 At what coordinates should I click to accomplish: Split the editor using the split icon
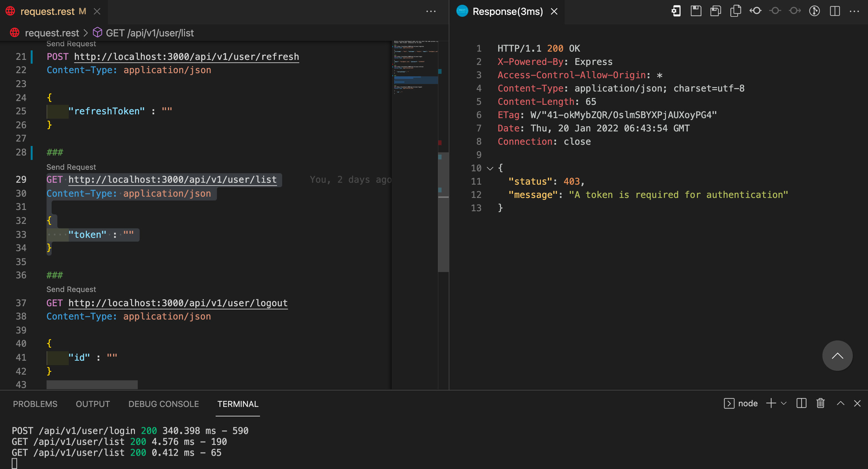834,11
